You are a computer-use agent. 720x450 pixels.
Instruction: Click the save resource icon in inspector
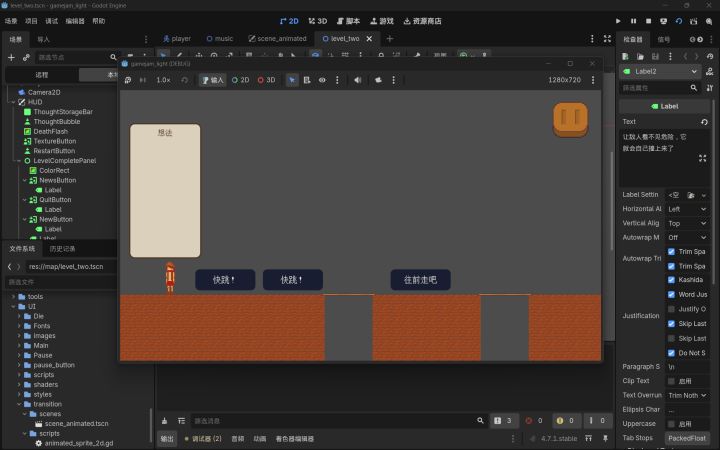coord(655,56)
